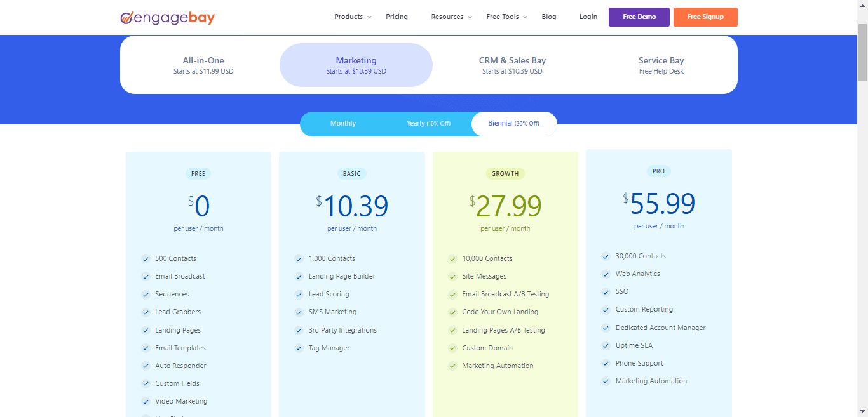The image size is (868, 417).
Task: Click the checkmark icon beside Code Your Own Landing
Action: (452, 312)
